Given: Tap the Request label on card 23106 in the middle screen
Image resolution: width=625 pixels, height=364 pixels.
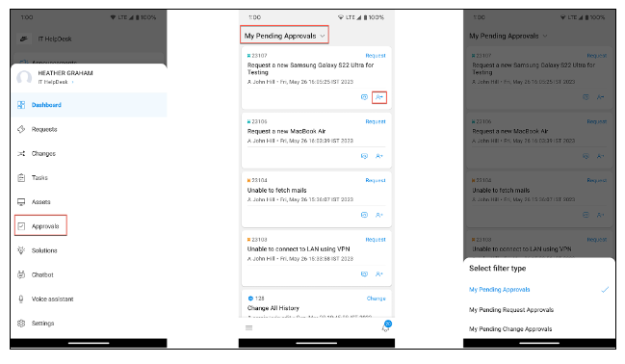Looking at the screenshot, I should (376, 121).
